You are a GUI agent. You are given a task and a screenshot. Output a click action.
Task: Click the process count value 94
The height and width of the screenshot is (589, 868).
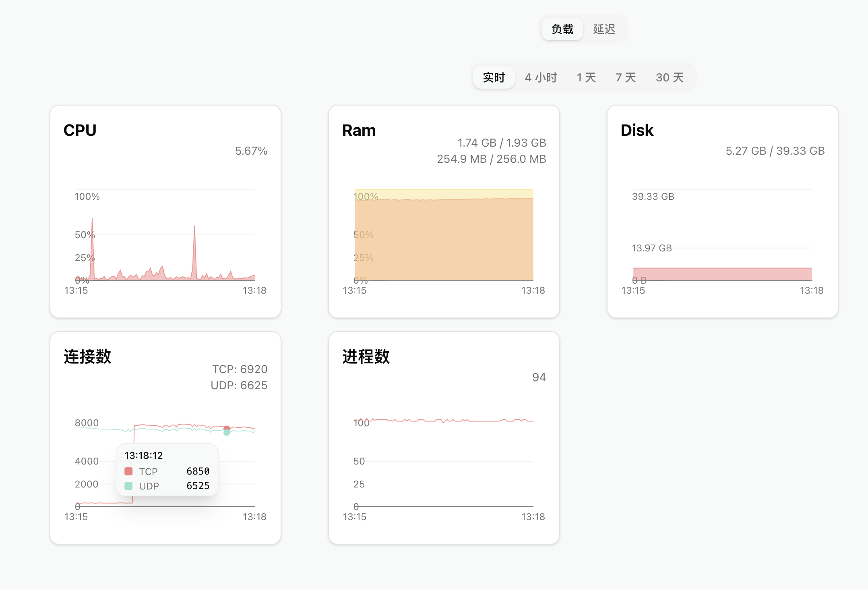(x=539, y=377)
